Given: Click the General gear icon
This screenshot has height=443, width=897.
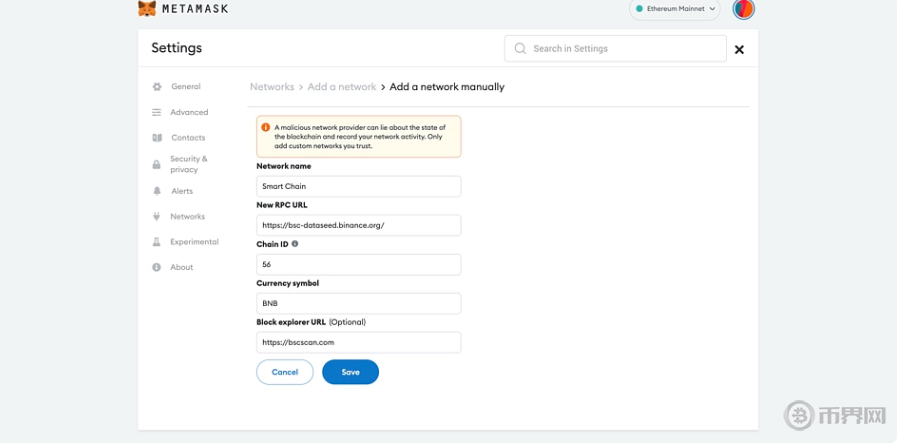Looking at the screenshot, I should 157,87.
